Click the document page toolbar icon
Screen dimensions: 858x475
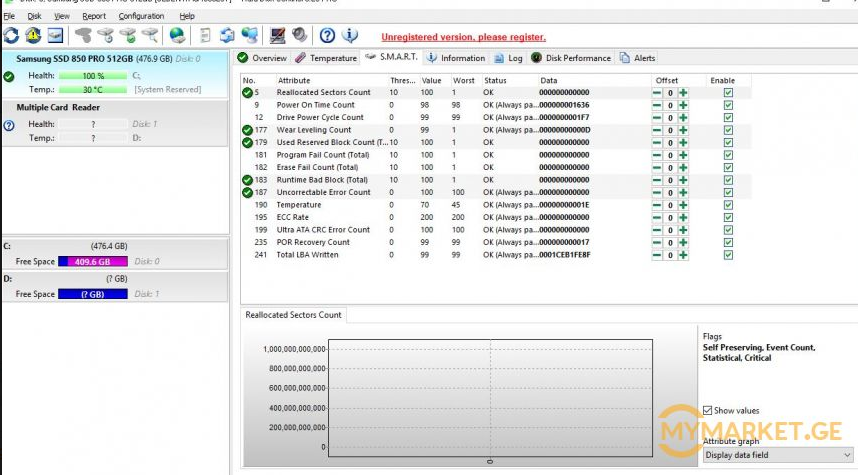click(205, 36)
